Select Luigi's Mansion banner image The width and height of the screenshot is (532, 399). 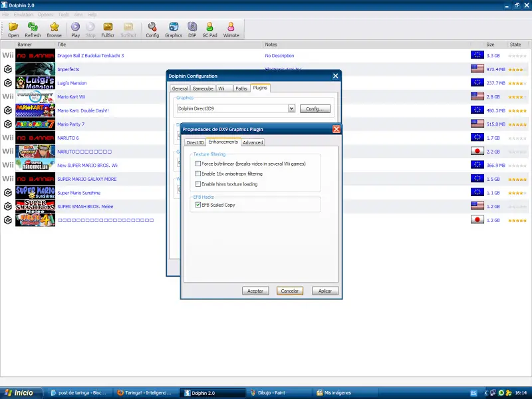(35, 82)
